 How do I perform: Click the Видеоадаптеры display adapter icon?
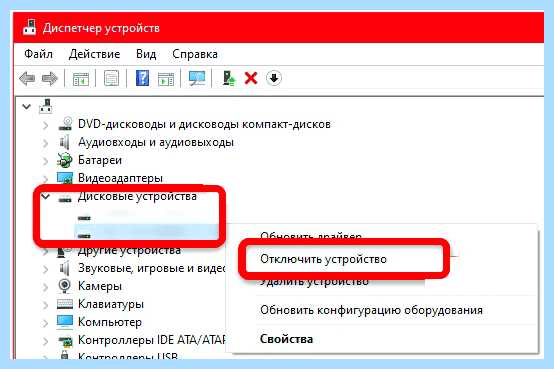(x=65, y=178)
